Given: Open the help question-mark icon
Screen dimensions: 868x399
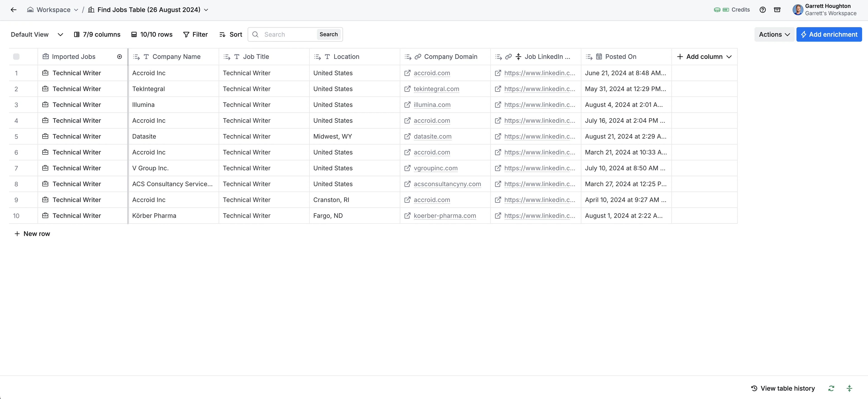Looking at the screenshot, I should [x=762, y=10].
